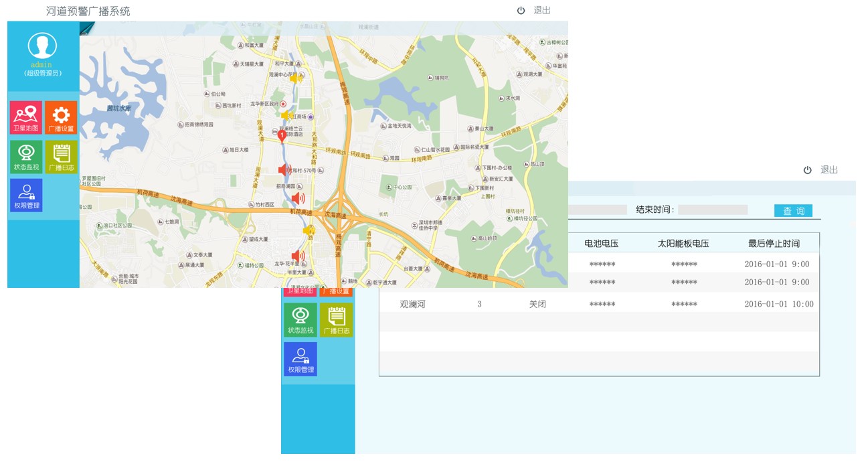Click the 关闭 status cell in the 观澜河 row
The height and width of the screenshot is (470, 868).
pyautogui.click(x=537, y=304)
